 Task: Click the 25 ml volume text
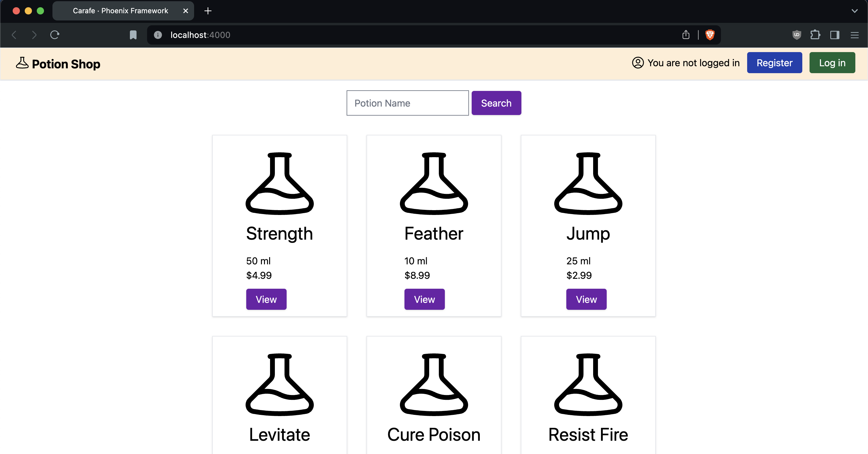(x=579, y=261)
